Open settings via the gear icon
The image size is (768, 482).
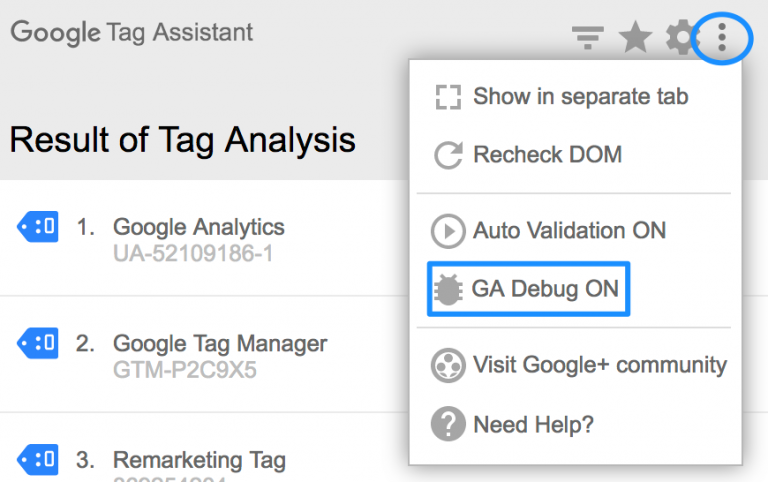coord(681,38)
